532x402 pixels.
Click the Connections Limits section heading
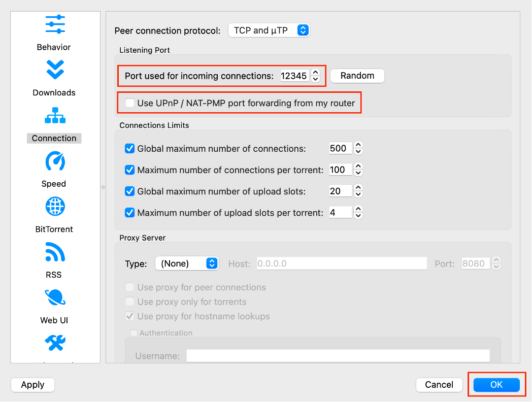click(x=154, y=125)
